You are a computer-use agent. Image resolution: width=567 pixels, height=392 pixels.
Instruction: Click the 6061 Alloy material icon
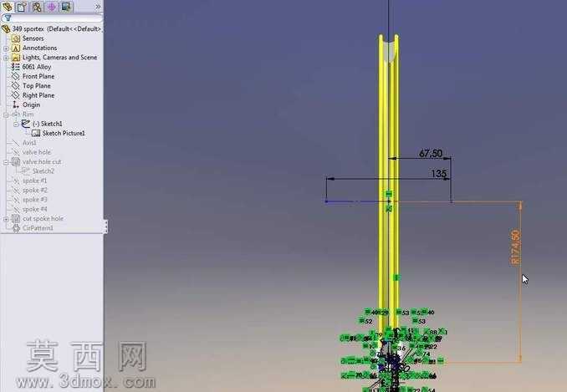[x=16, y=67]
